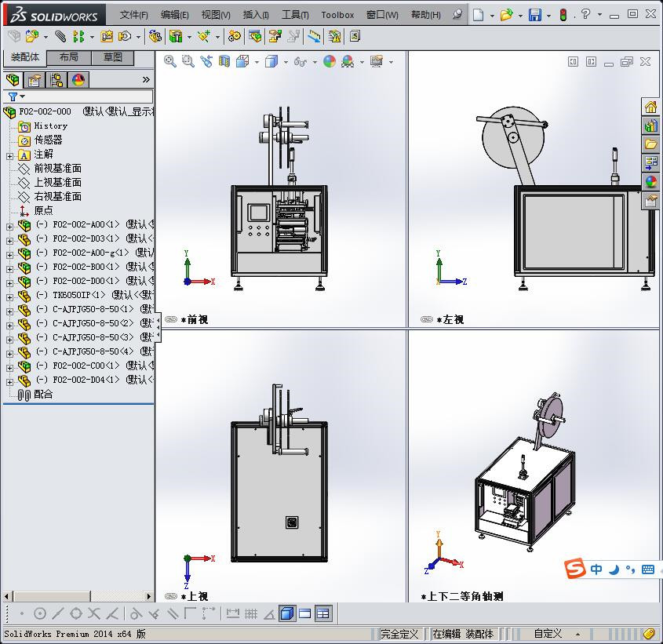Click the New Motion Study gears icon
This screenshot has width=663, height=644.
[x=234, y=36]
